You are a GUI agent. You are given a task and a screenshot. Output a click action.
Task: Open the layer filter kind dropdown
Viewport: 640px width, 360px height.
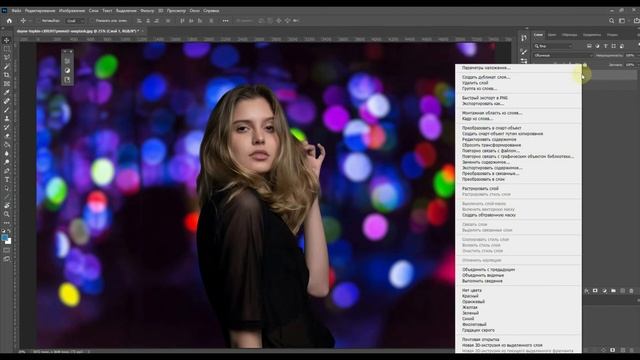[x=554, y=46]
